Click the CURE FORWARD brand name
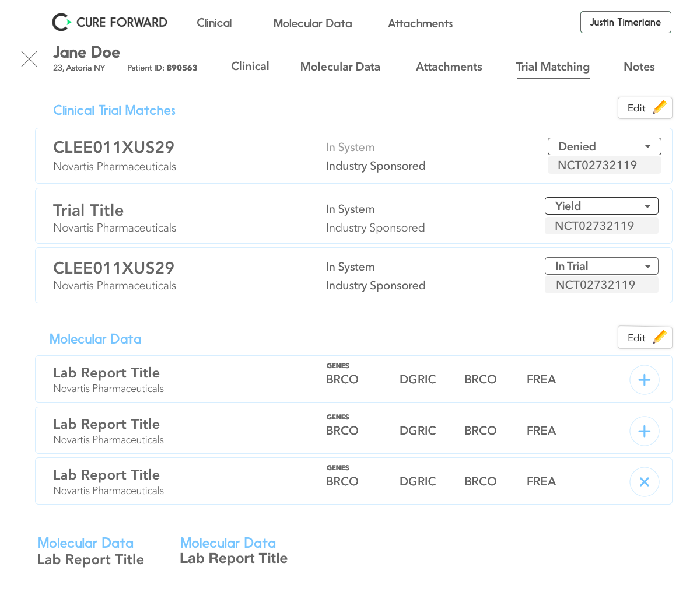Viewport: 700px width, 616px height. click(x=122, y=22)
